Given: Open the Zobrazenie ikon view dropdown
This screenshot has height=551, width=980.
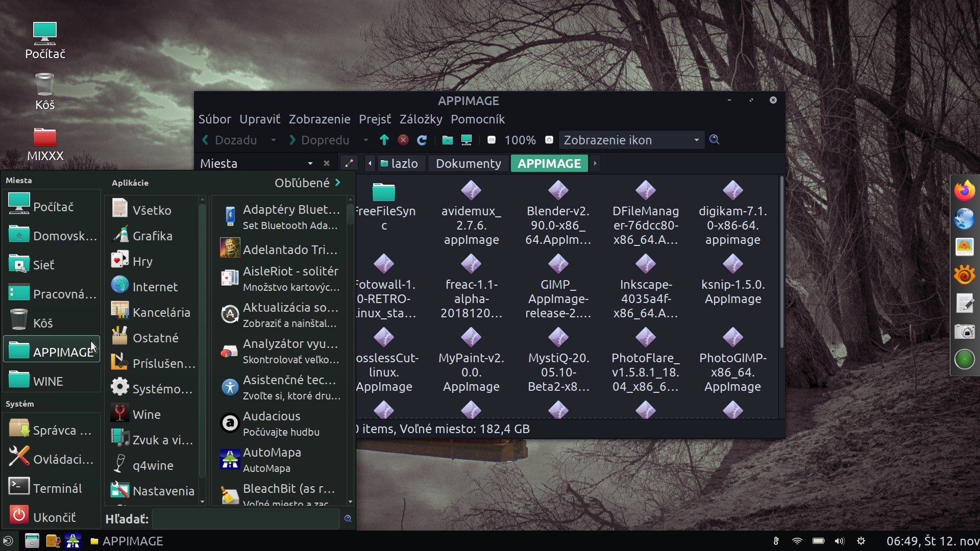Looking at the screenshot, I should pos(631,140).
